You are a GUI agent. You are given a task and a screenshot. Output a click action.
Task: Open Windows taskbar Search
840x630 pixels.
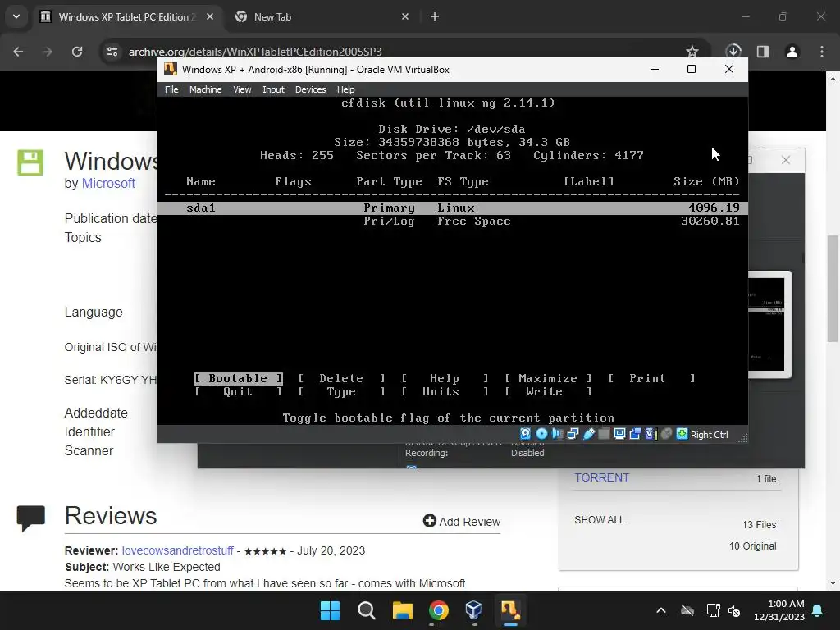[367, 610]
